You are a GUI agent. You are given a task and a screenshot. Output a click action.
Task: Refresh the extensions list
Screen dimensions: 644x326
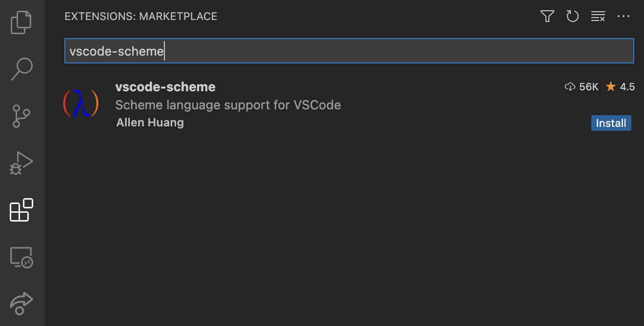pyautogui.click(x=572, y=17)
